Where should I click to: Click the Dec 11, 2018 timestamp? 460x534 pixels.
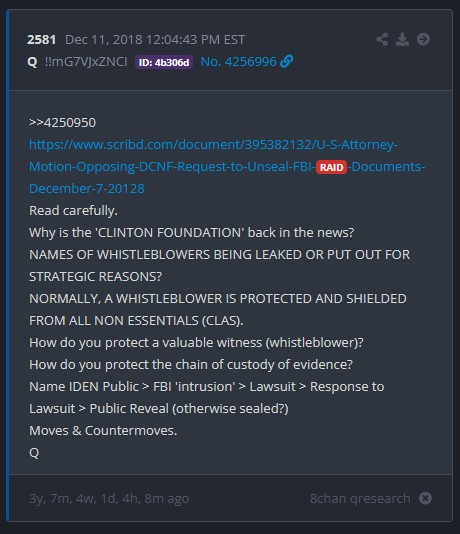155,40
